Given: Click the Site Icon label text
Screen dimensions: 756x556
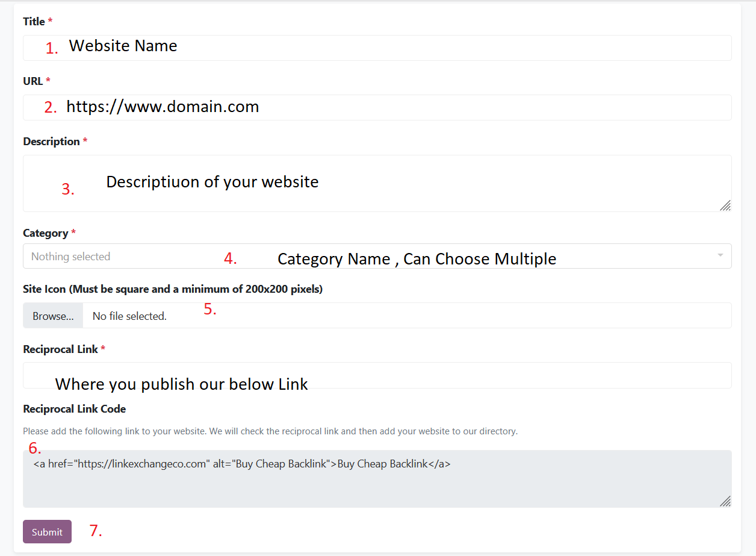Looking at the screenshot, I should click(173, 289).
